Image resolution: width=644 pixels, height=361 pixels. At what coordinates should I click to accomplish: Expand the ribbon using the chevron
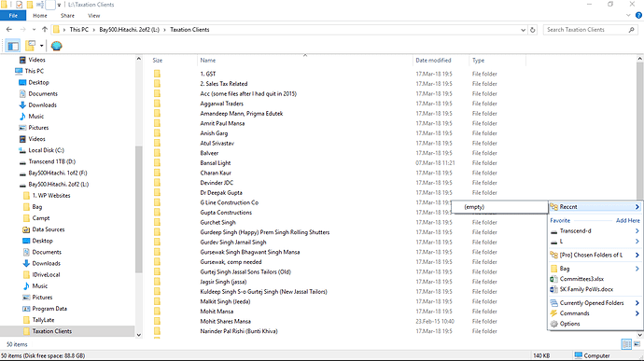(628, 16)
